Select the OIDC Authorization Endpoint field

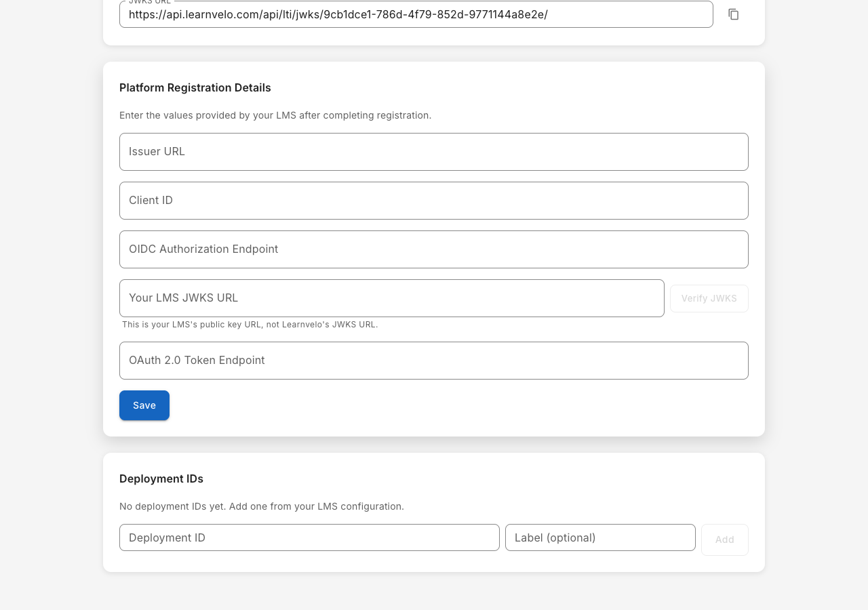433,249
